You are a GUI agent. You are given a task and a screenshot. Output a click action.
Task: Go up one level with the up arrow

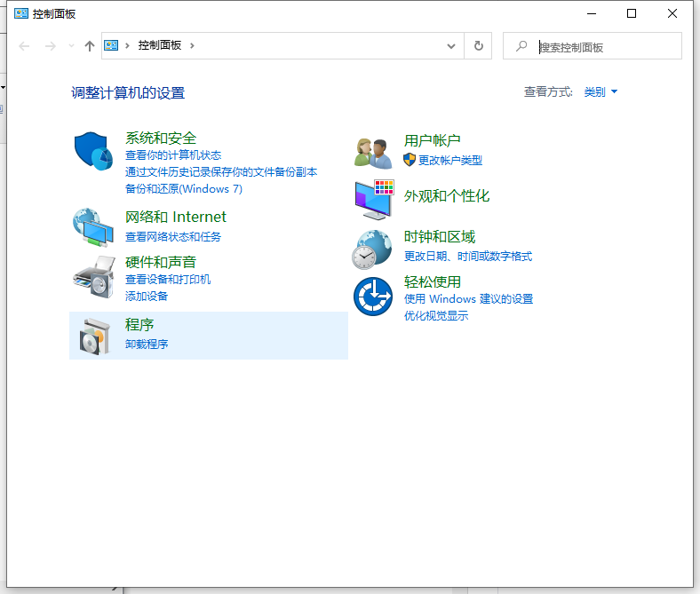(x=89, y=46)
